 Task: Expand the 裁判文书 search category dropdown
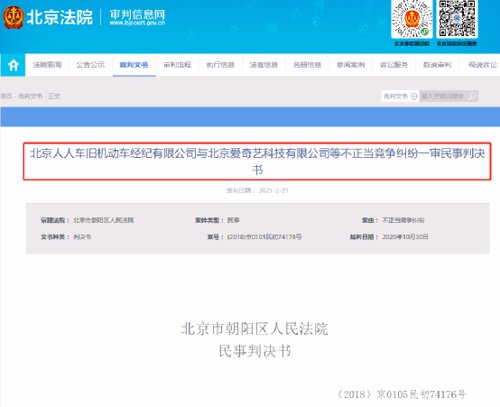[x=400, y=96]
